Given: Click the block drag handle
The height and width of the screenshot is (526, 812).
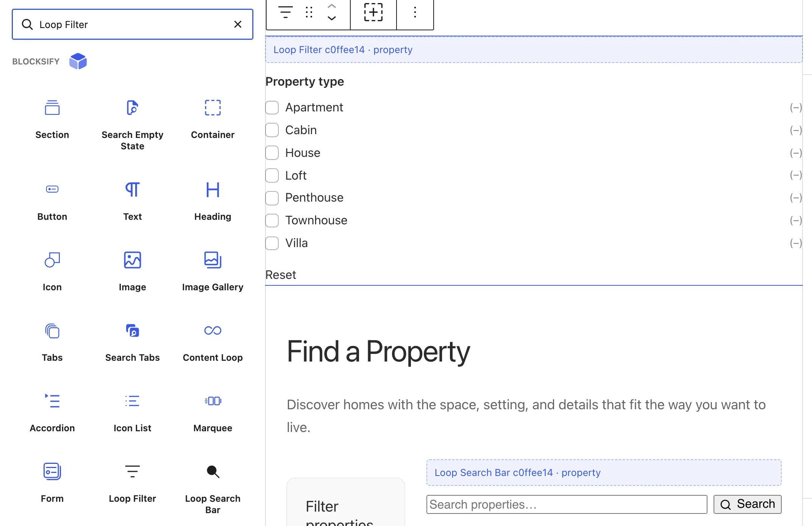Looking at the screenshot, I should click(x=309, y=13).
